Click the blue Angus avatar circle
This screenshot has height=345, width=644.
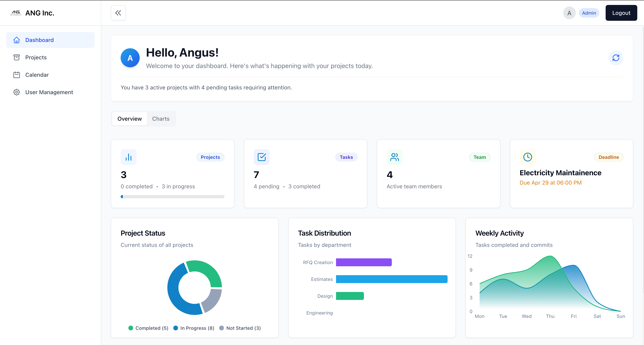pyautogui.click(x=130, y=58)
